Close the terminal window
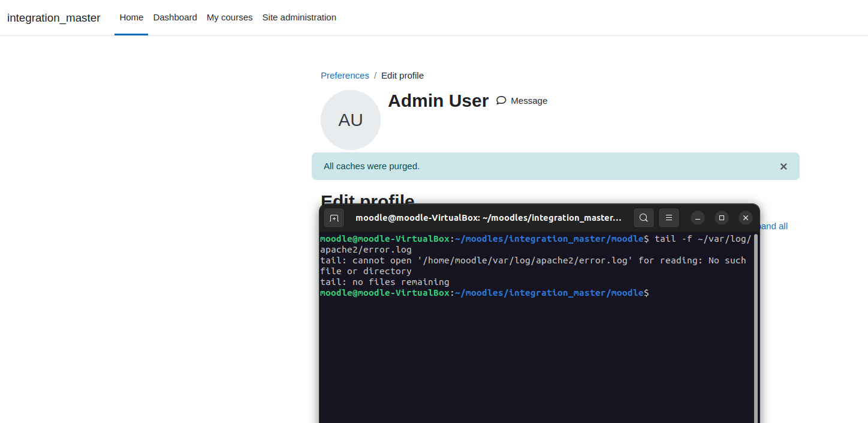Viewport: 868px width, 423px height. tap(746, 218)
